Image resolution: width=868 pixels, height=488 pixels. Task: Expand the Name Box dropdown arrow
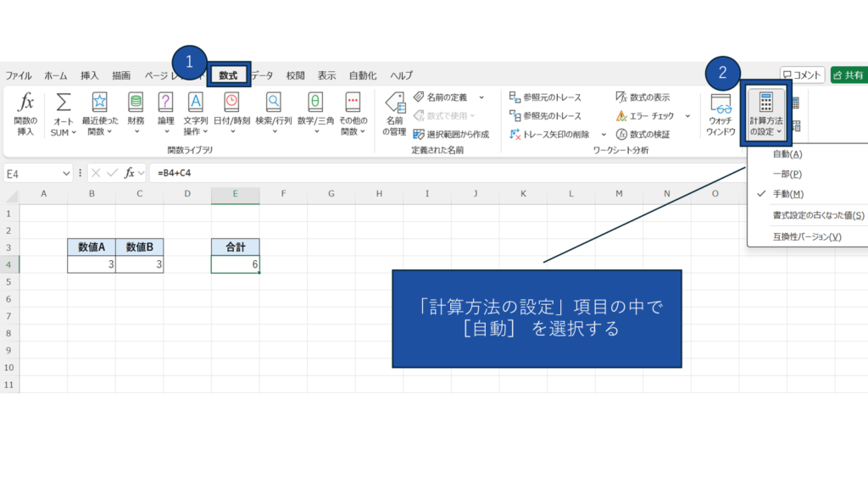(66, 173)
